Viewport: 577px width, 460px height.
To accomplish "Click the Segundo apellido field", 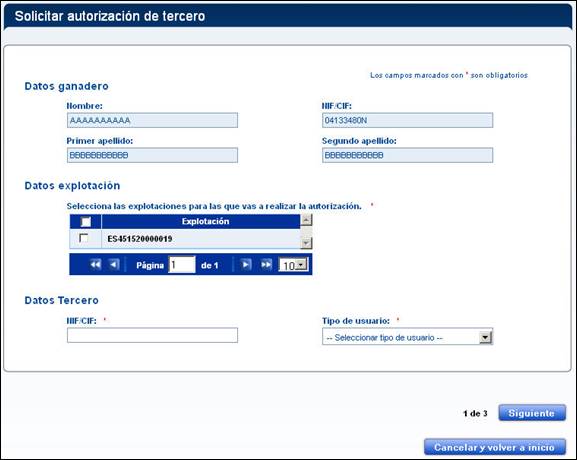I will tap(407, 155).
